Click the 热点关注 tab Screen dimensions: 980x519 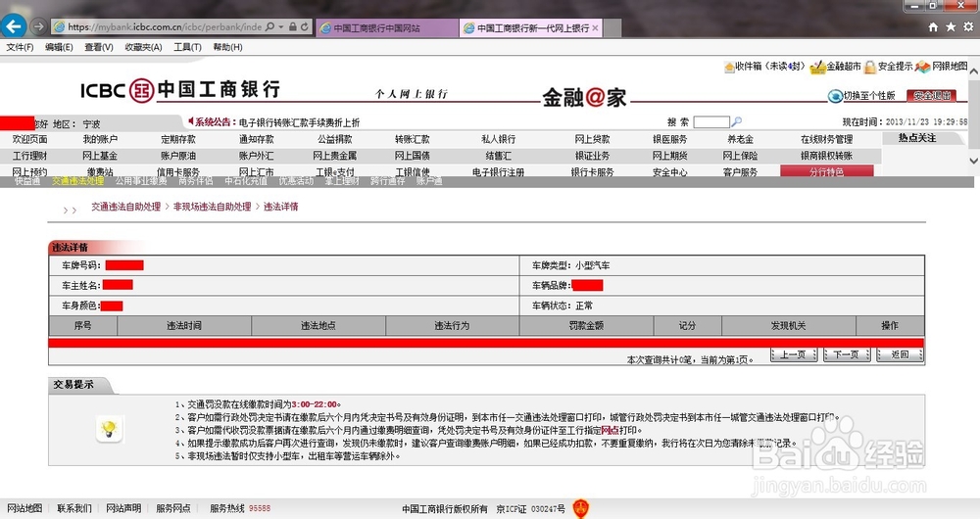[916, 138]
